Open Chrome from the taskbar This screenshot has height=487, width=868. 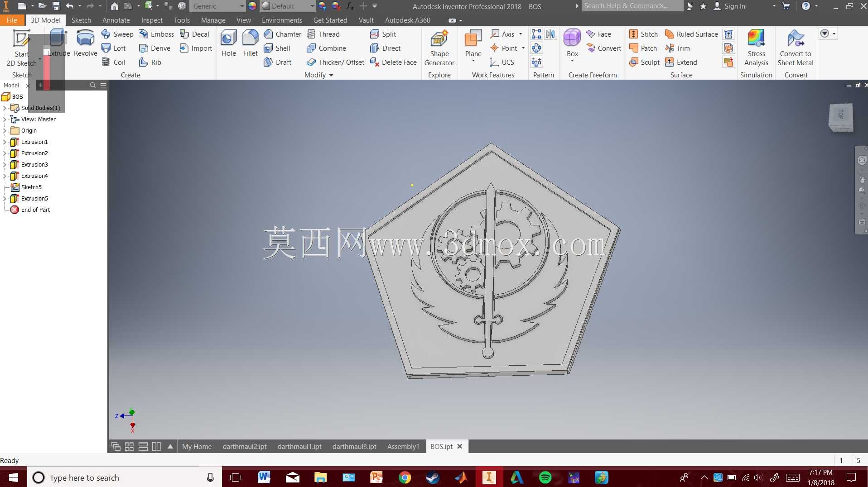click(x=405, y=477)
